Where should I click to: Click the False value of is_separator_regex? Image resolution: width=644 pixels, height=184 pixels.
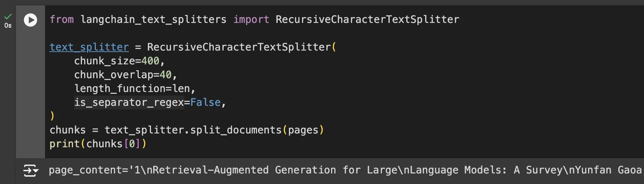(x=205, y=102)
